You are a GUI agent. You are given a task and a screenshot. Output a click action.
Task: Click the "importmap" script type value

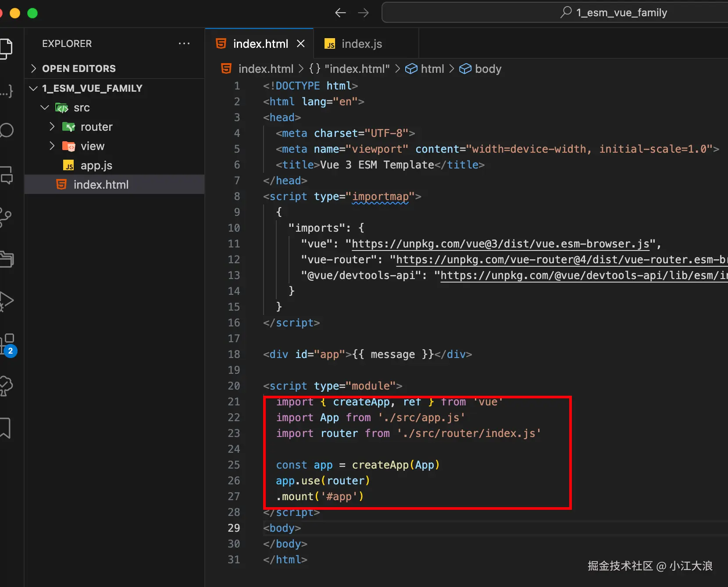point(380,197)
